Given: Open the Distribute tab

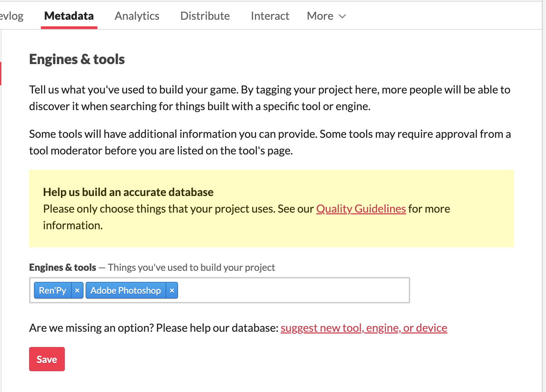Looking at the screenshot, I should [x=205, y=16].
